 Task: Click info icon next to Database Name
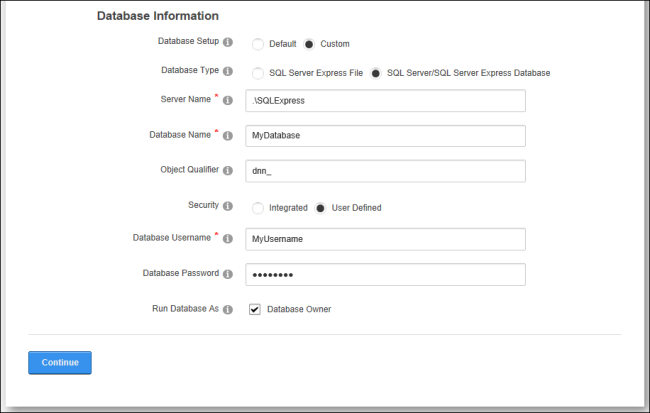click(228, 136)
